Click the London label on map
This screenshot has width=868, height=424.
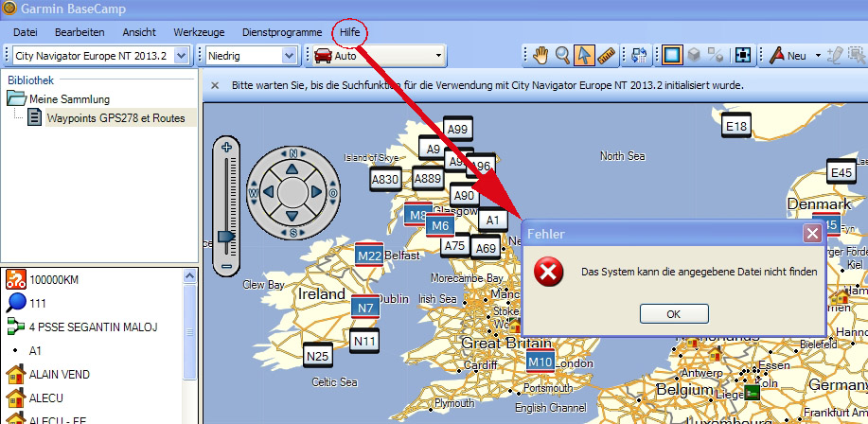click(575, 363)
